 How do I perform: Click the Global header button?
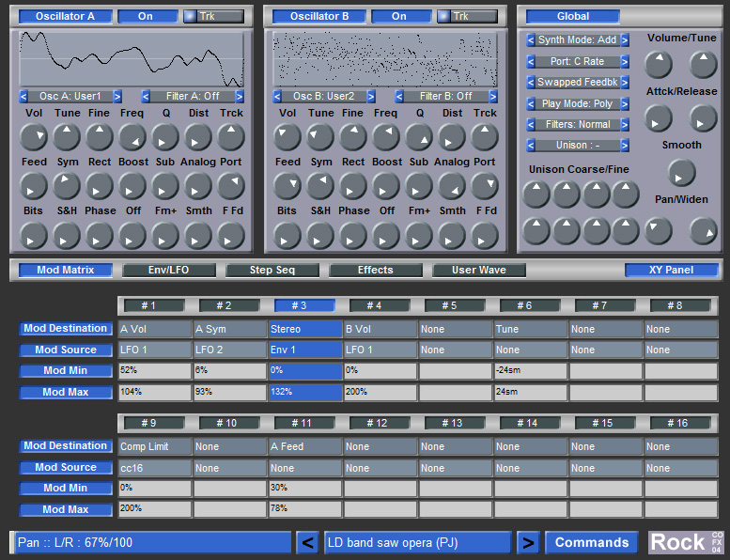pyautogui.click(x=573, y=16)
